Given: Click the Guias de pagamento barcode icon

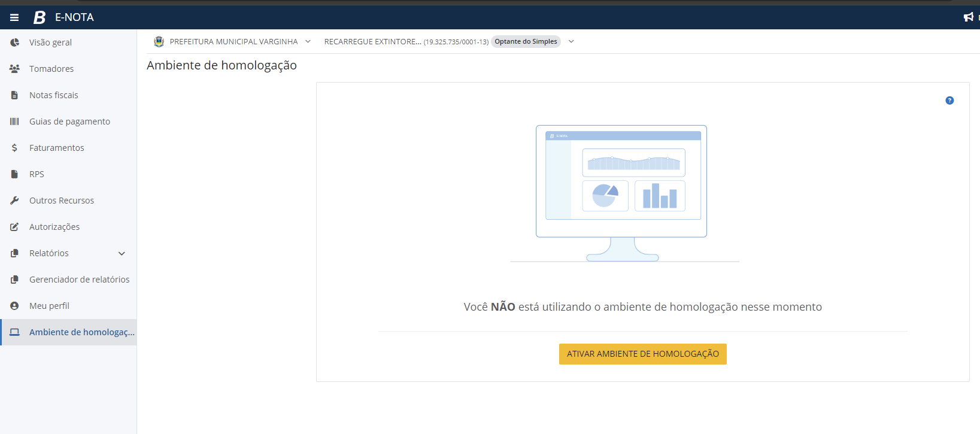Looking at the screenshot, I should pos(14,122).
